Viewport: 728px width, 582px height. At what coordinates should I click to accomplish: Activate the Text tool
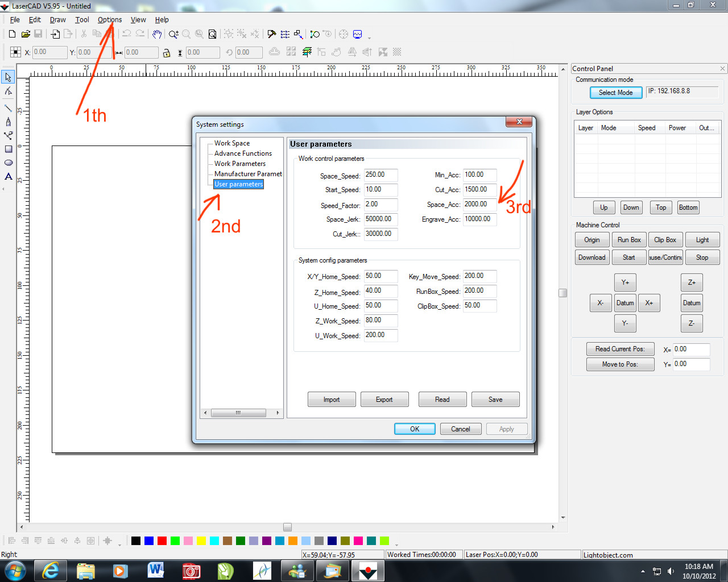[x=8, y=177]
